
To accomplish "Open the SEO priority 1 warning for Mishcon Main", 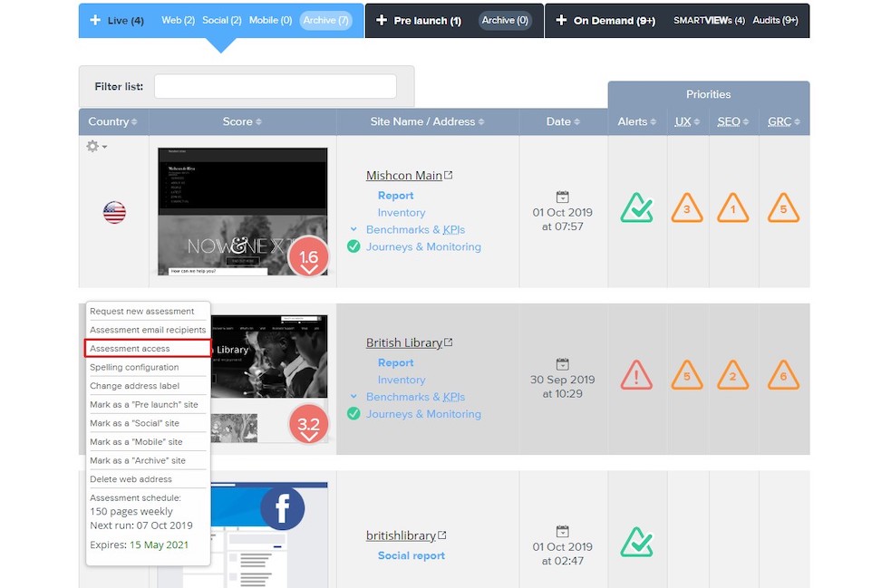I will coord(732,208).
